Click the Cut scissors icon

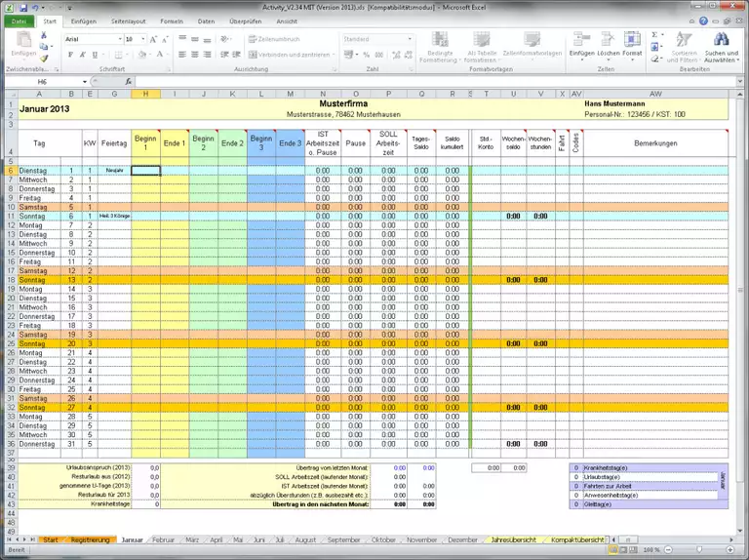(x=45, y=35)
